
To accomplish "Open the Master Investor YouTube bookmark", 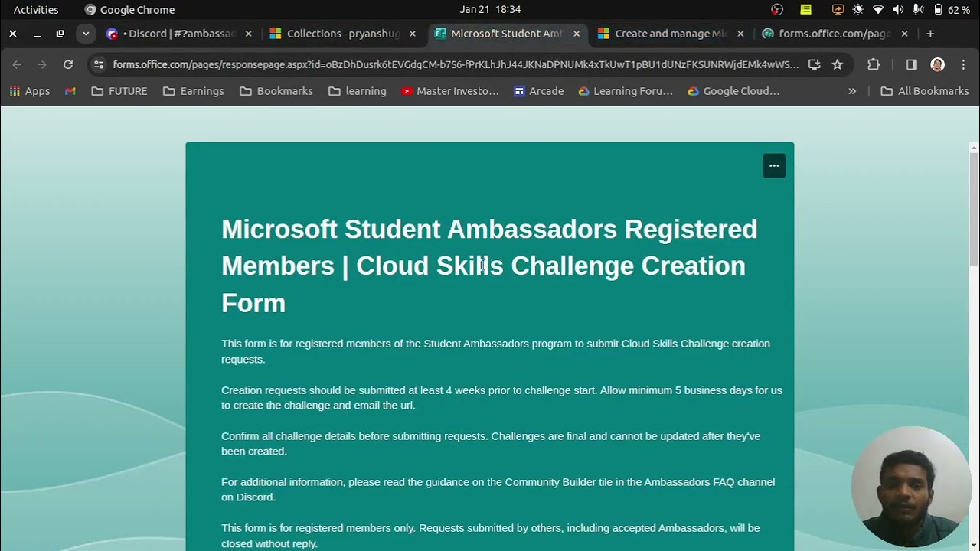I will pos(450,91).
